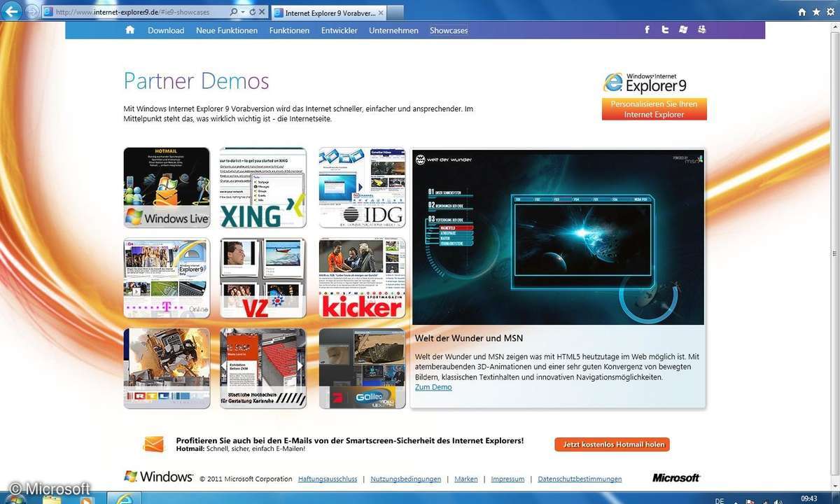Open the Telekom T-Online demo thumbnail
This screenshot has width=840, height=504.
[x=167, y=278]
